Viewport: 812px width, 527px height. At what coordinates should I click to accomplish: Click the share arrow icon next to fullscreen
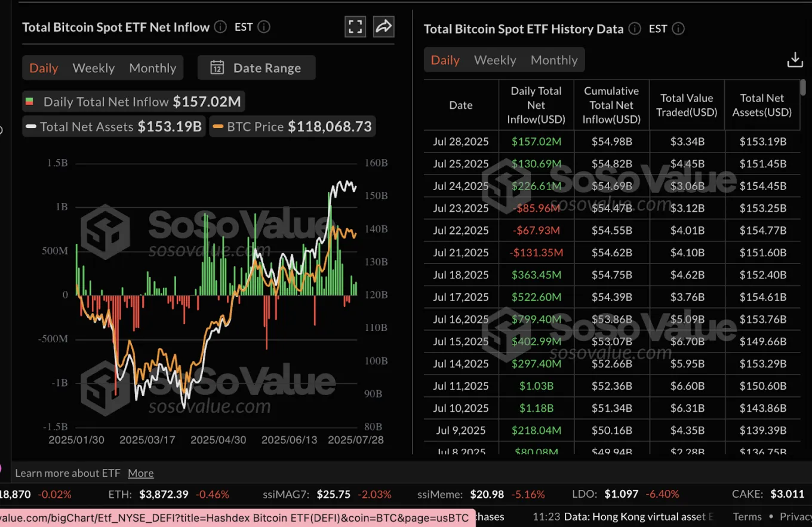383,26
